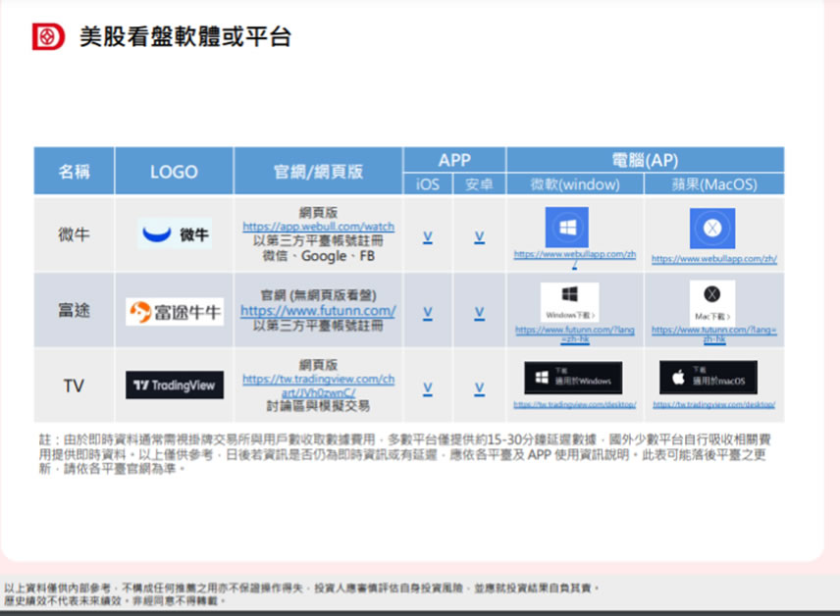840x616 pixels.
Task: Click the 微軟(window) sub-header
Action: click(x=575, y=184)
